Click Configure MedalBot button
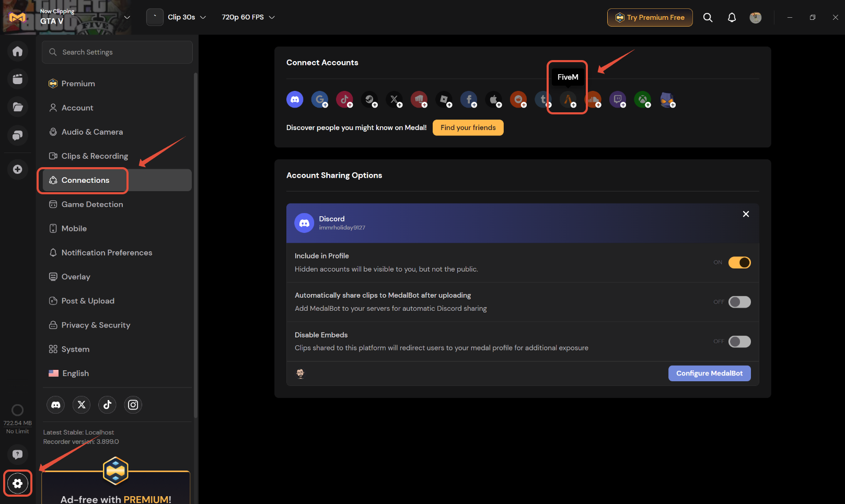The height and width of the screenshot is (504, 845). point(709,373)
